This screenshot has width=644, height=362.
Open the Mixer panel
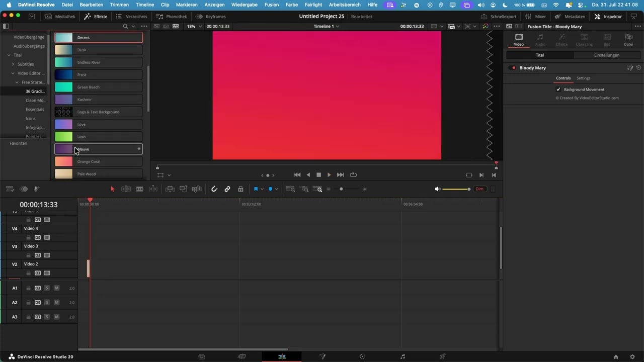click(x=536, y=17)
